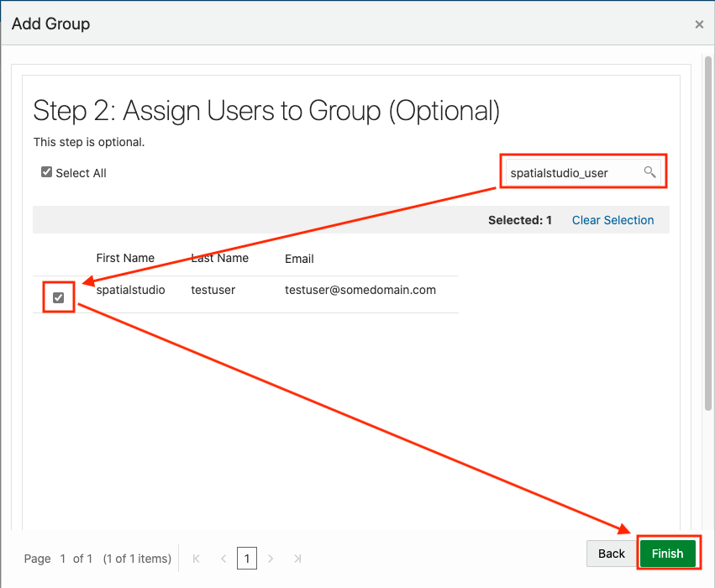Sort by First Name column header

pyautogui.click(x=125, y=258)
